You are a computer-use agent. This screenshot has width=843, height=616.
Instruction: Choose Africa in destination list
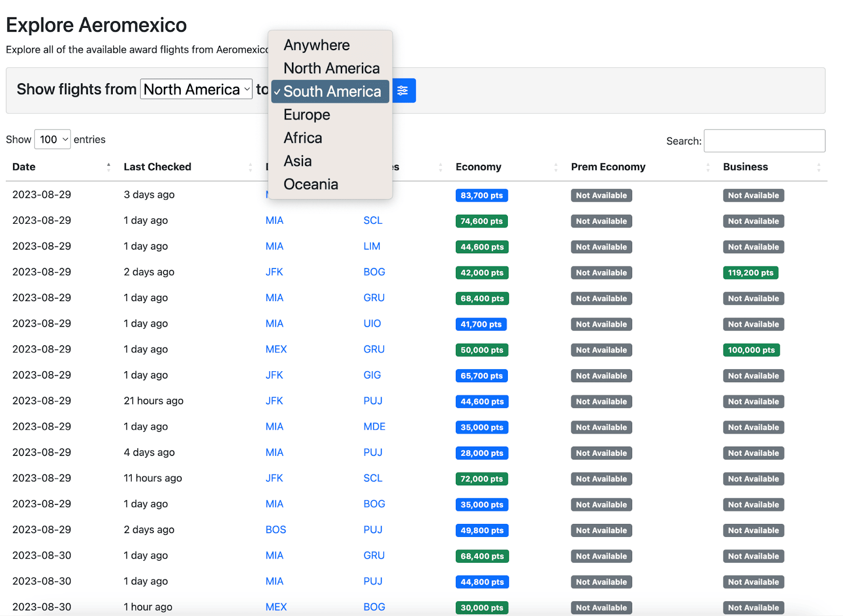pyautogui.click(x=330, y=138)
